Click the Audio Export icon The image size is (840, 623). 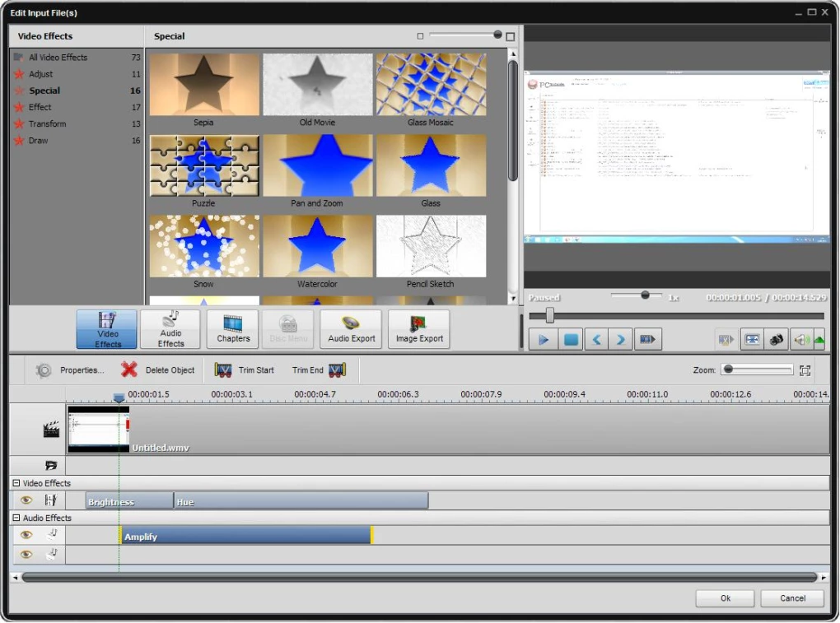pyautogui.click(x=350, y=328)
